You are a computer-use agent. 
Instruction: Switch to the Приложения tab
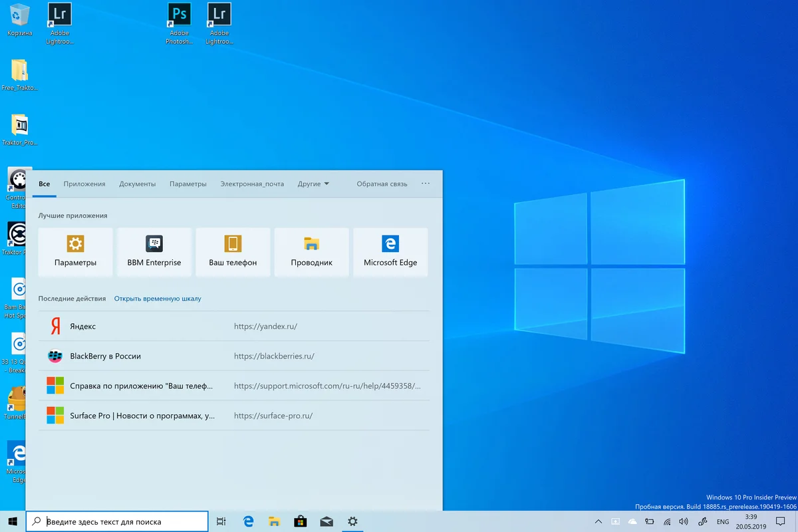pyautogui.click(x=84, y=184)
